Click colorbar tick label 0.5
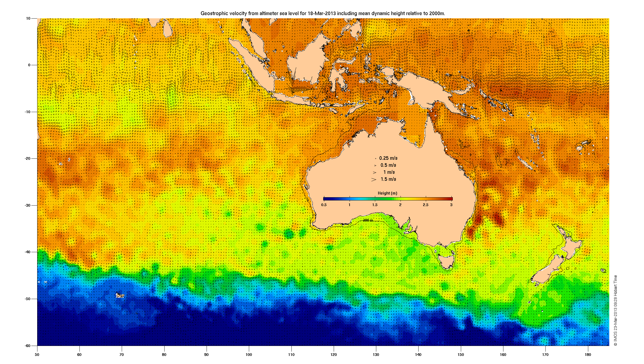This screenshot has width=644, height=364. click(x=324, y=205)
